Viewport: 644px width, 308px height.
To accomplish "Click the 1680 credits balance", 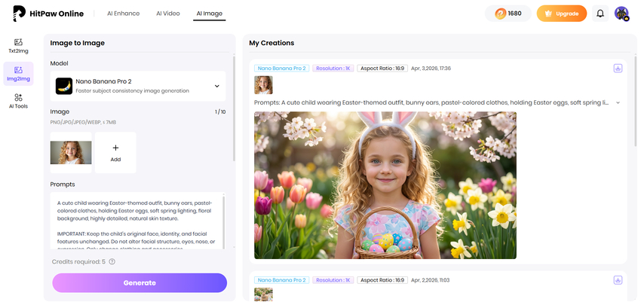I will point(508,14).
